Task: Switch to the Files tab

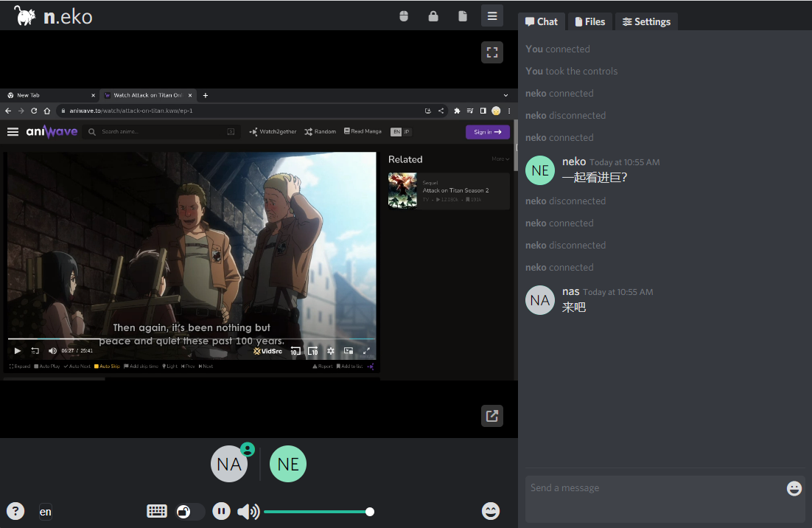Action: [590, 21]
